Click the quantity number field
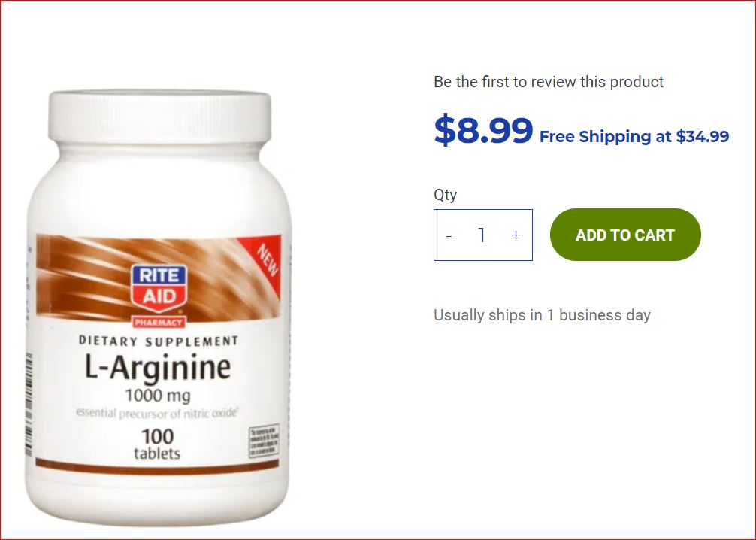756x540 pixels. click(x=481, y=235)
